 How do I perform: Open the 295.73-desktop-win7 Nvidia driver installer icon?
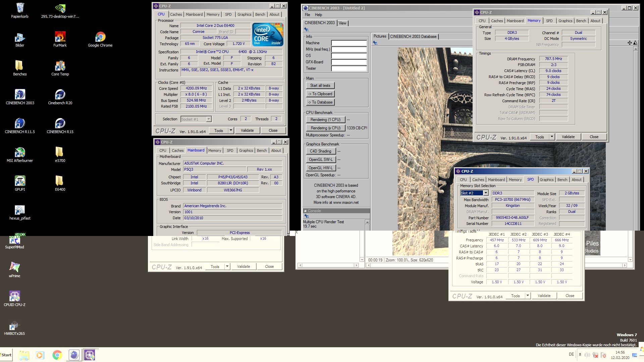pos(60,10)
